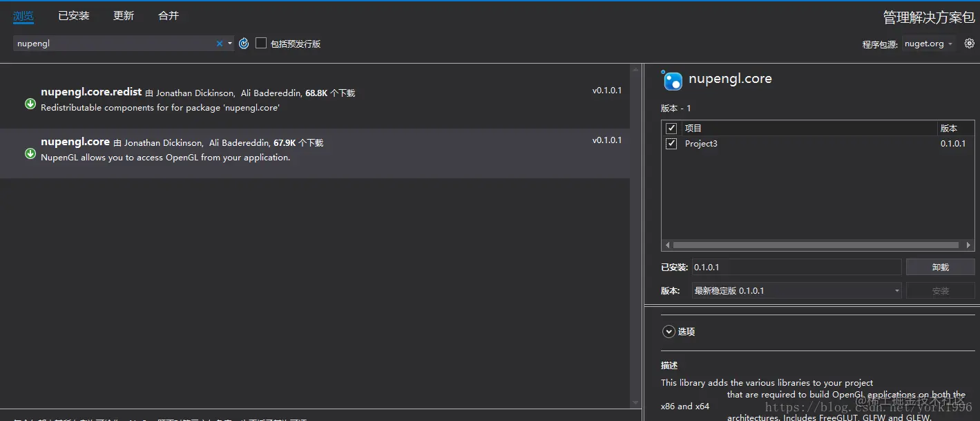Uncheck the Project3 checkbox

click(671, 144)
